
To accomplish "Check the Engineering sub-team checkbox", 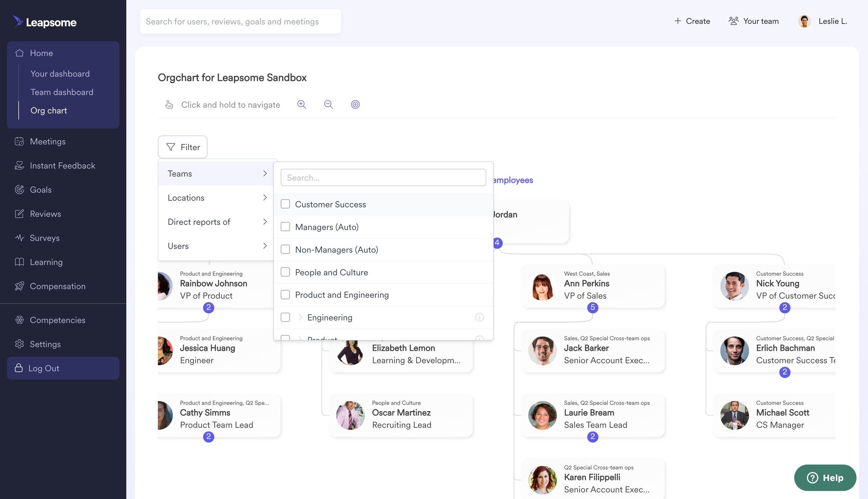I will (x=285, y=317).
